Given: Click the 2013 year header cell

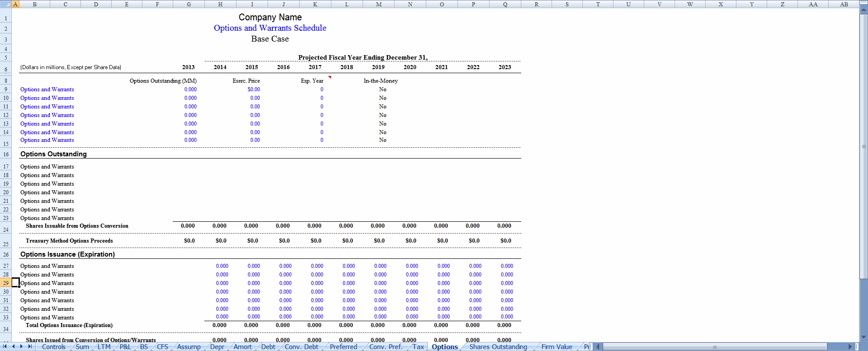Looking at the screenshot, I should coord(189,67).
